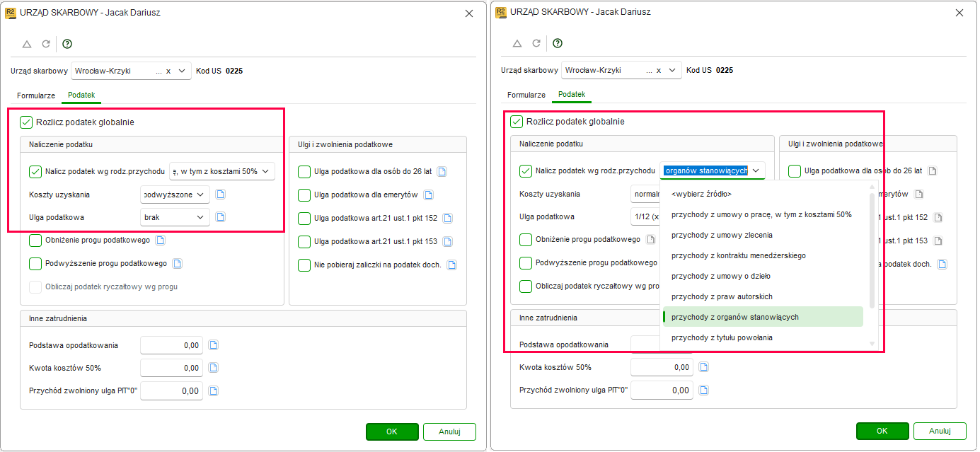The width and height of the screenshot is (980, 452).
Task: Check Podwyższenie progu podatkowego in right dialog
Action: (x=526, y=263)
